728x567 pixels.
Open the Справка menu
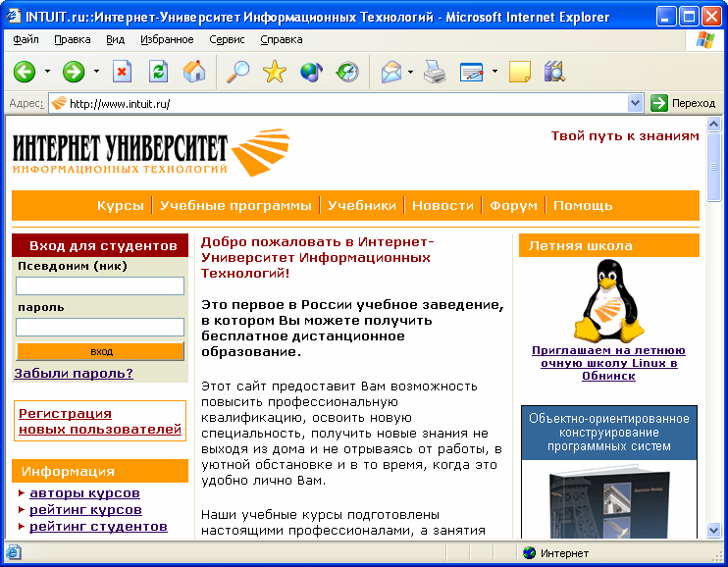click(x=282, y=39)
